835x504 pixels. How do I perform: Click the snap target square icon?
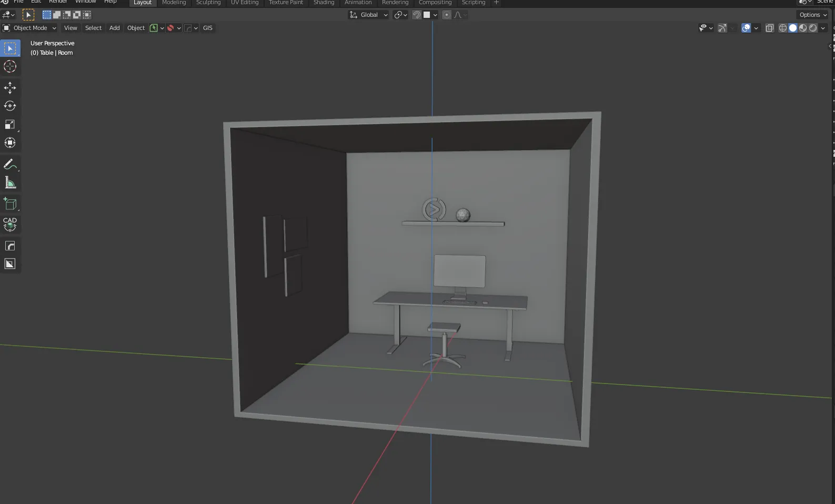pyautogui.click(x=427, y=15)
